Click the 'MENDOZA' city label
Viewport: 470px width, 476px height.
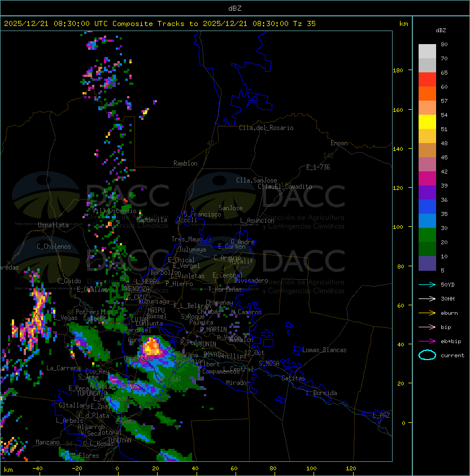(137, 288)
